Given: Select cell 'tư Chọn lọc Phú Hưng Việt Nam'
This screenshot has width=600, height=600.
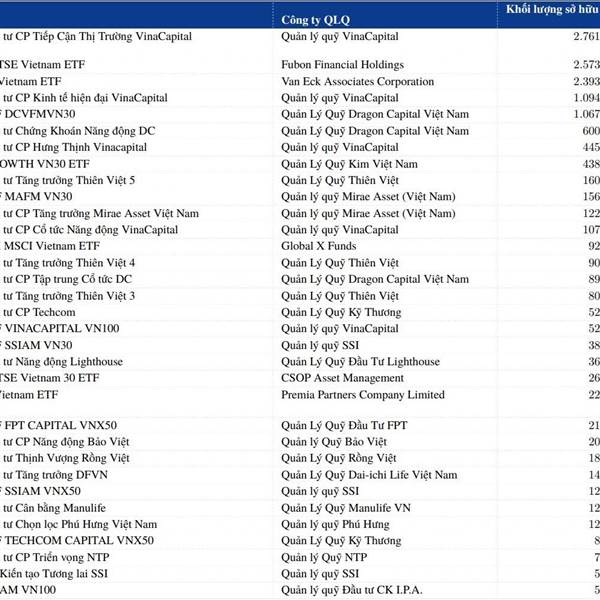Looking at the screenshot, I should coord(80,524).
